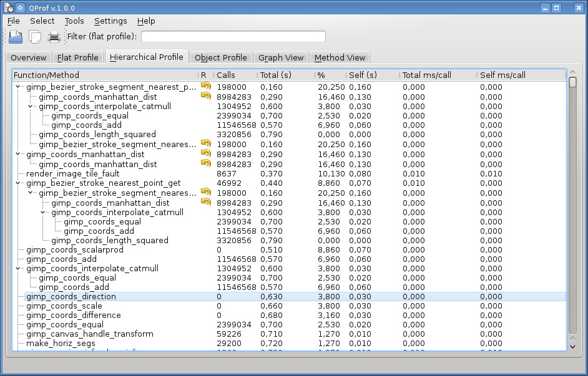The width and height of the screenshot is (588, 376).
Task: Click the scrollbar down arrow at bottom
Action: (572, 347)
